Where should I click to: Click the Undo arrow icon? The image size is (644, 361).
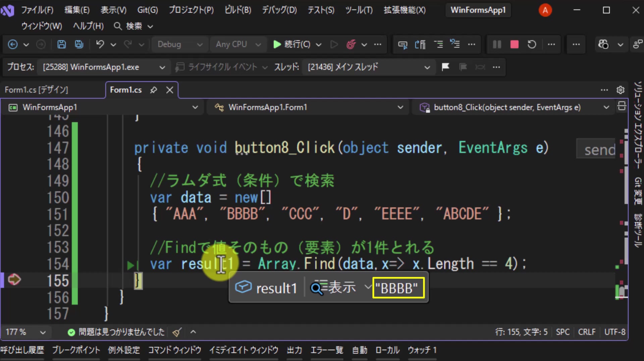(100, 44)
